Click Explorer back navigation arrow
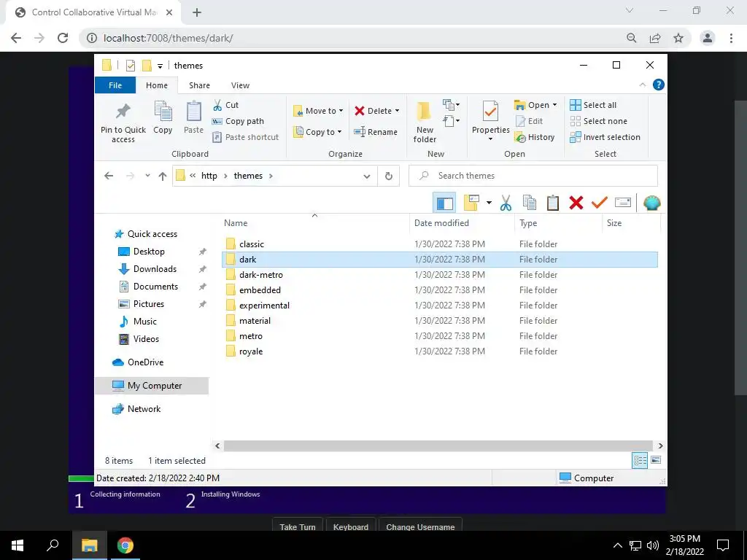This screenshot has width=747, height=560. pos(109,176)
